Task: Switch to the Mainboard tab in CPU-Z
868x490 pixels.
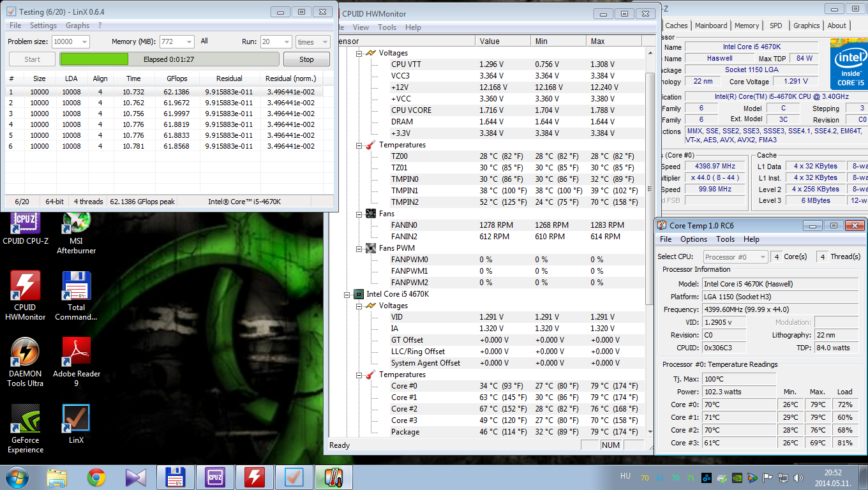Action: tap(711, 26)
